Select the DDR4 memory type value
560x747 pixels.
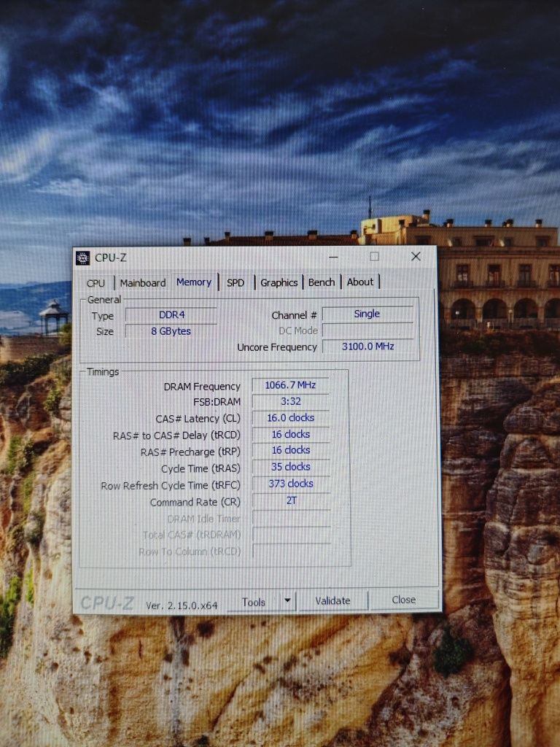point(171,315)
